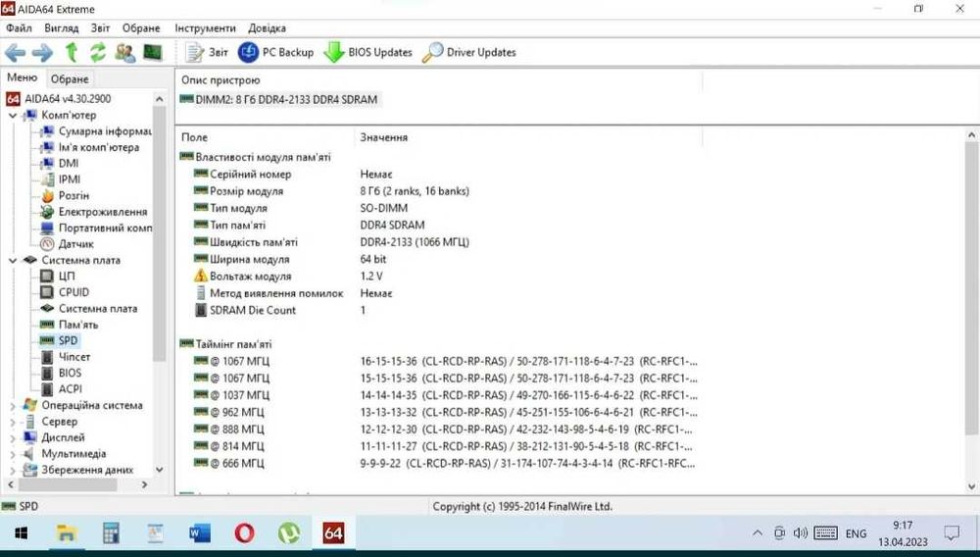This screenshot has height=557, width=980.
Task: Open Сумарна інформація tree item
Action: click(x=96, y=131)
